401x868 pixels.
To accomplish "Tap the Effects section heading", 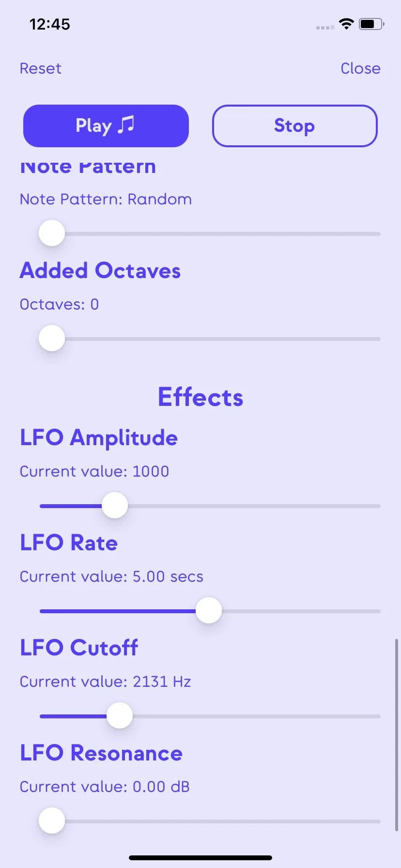I will click(x=200, y=397).
